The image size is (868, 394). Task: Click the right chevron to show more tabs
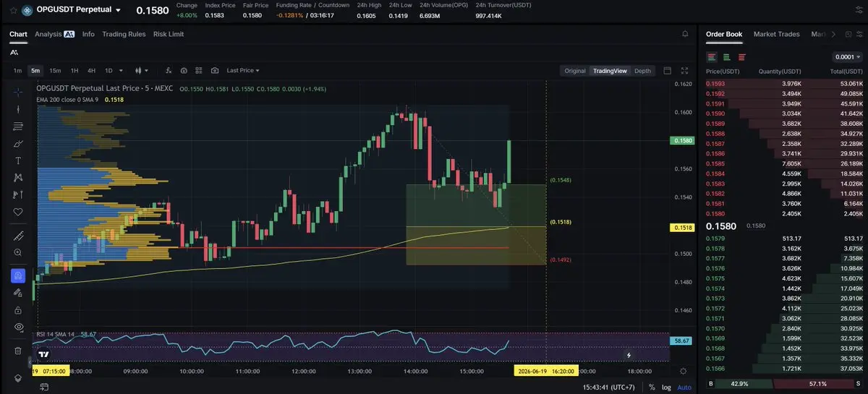click(833, 34)
